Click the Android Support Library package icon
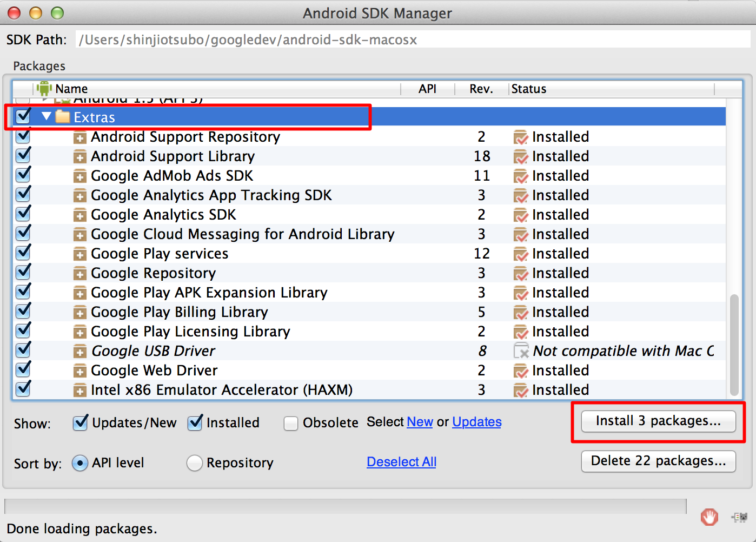The width and height of the screenshot is (756, 542). pyautogui.click(x=79, y=157)
